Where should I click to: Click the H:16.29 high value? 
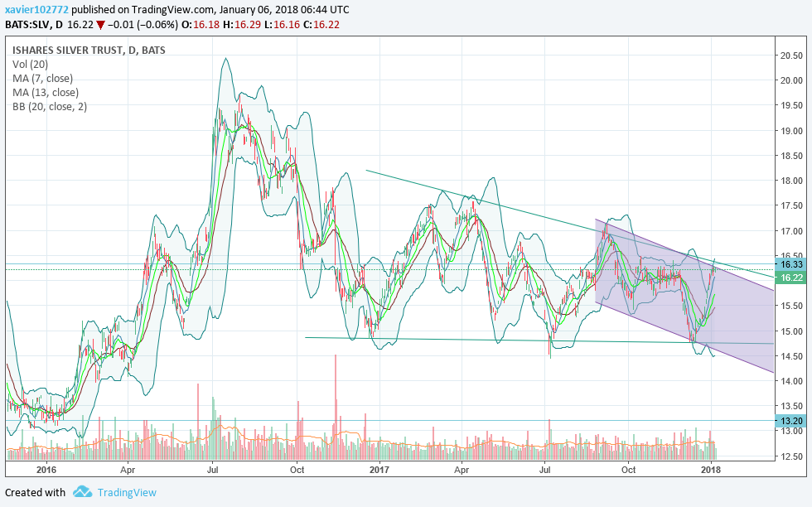tap(242, 24)
